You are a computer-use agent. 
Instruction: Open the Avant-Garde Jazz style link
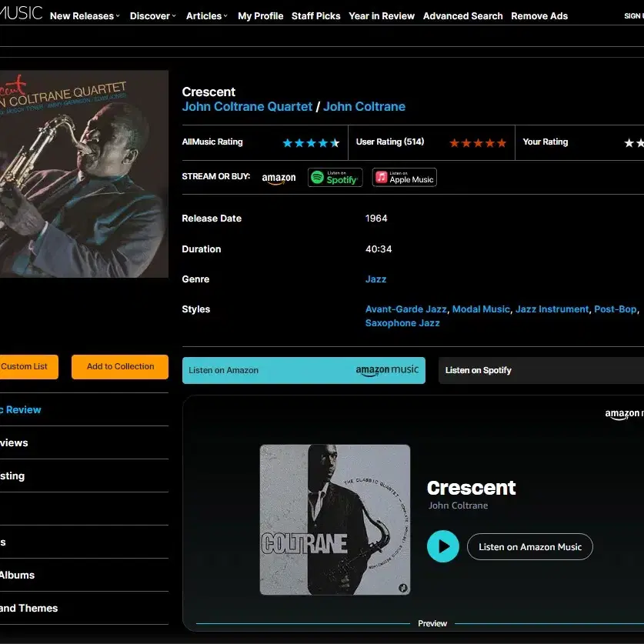click(x=405, y=309)
